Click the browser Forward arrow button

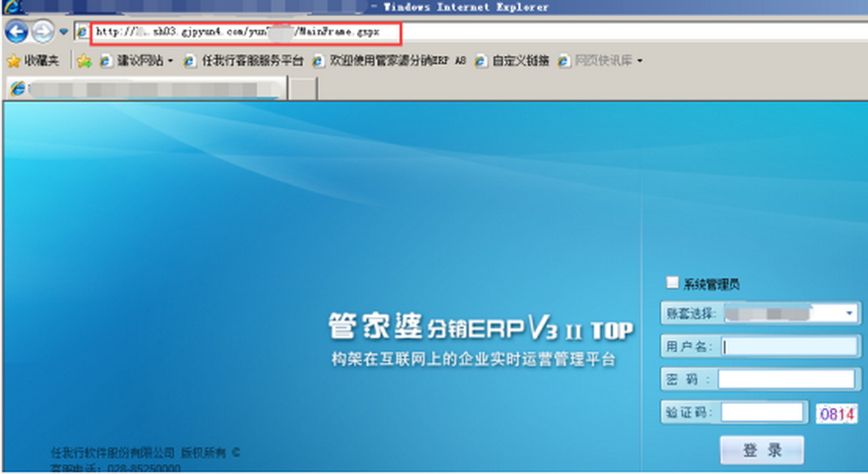click(x=42, y=31)
